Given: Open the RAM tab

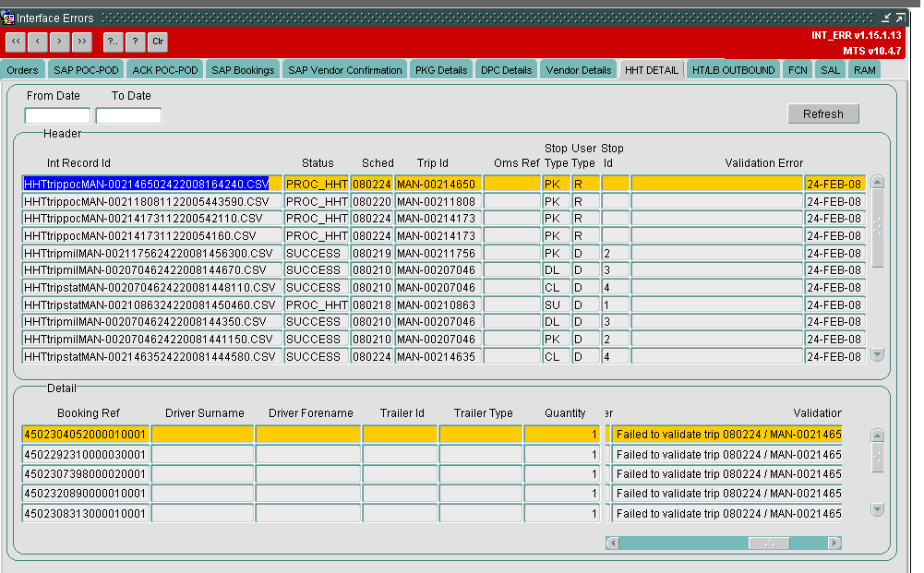Looking at the screenshot, I should point(865,70).
